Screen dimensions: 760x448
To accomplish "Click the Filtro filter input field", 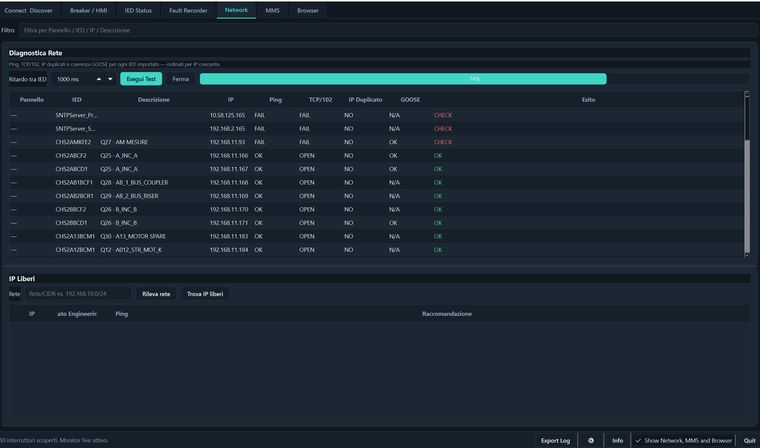I will point(388,30).
